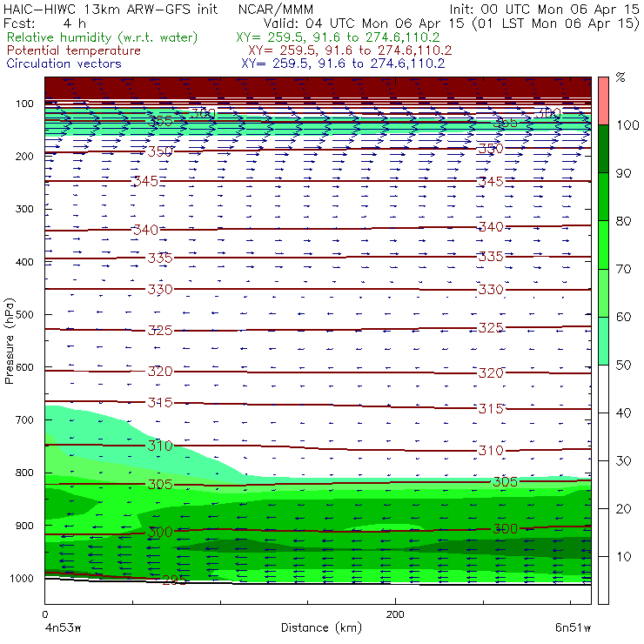Click the 'Distance (km)' axis title
The image size is (644, 644).
(321, 627)
